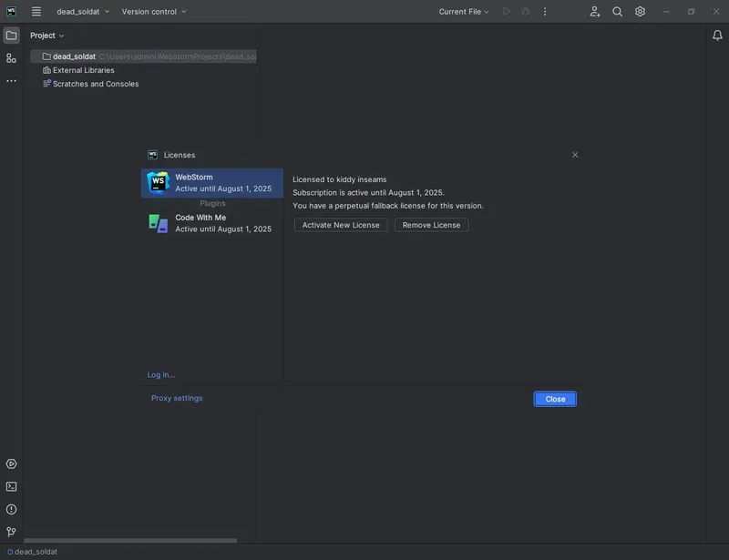Open Search Everywhere magnifier
This screenshot has height=560, width=729.
[618, 12]
